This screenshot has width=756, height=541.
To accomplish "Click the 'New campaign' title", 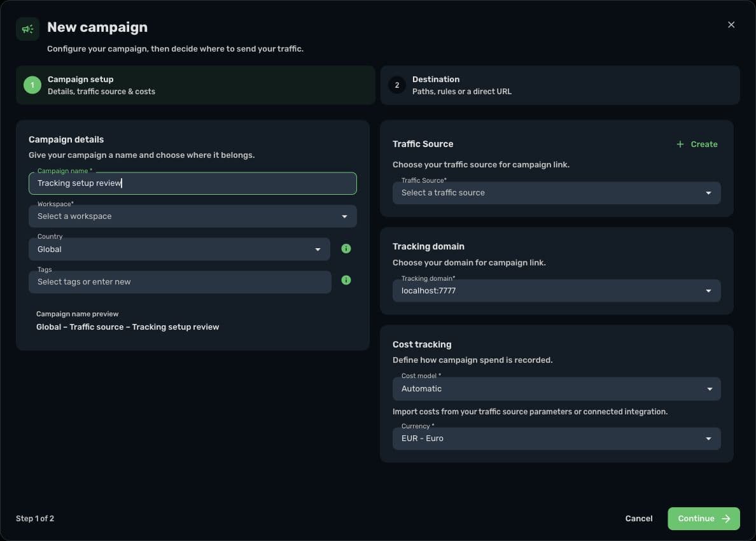I will 97,27.
